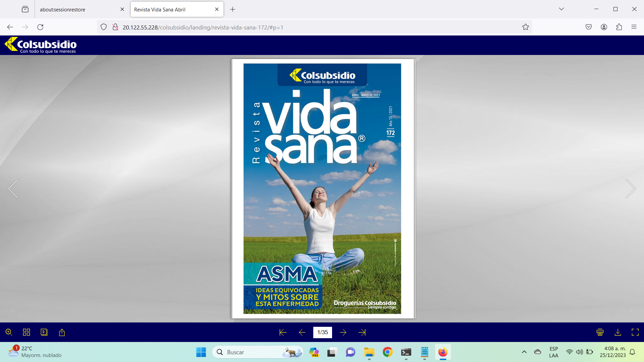Go to previous page arrow in toolbar
Viewport: 644px width, 362px height.
coord(302,332)
